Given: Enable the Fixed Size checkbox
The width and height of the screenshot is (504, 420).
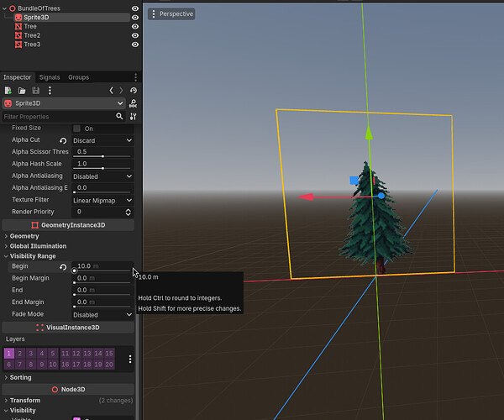Looking at the screenshot, I should point(76,129).
